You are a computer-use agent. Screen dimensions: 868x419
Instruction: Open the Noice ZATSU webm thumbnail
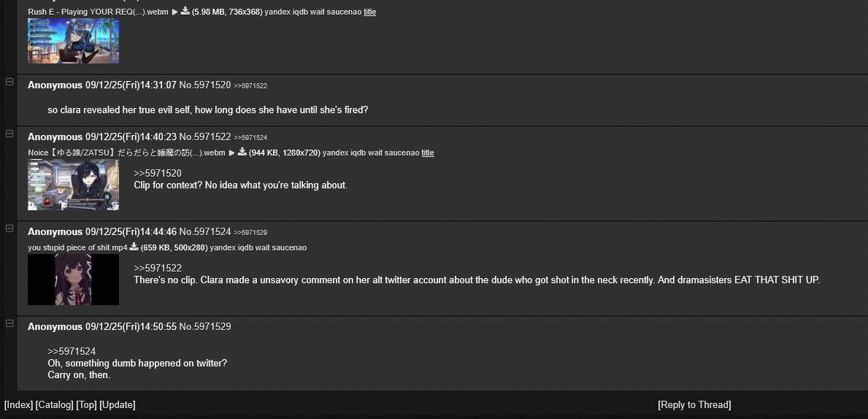73,185
